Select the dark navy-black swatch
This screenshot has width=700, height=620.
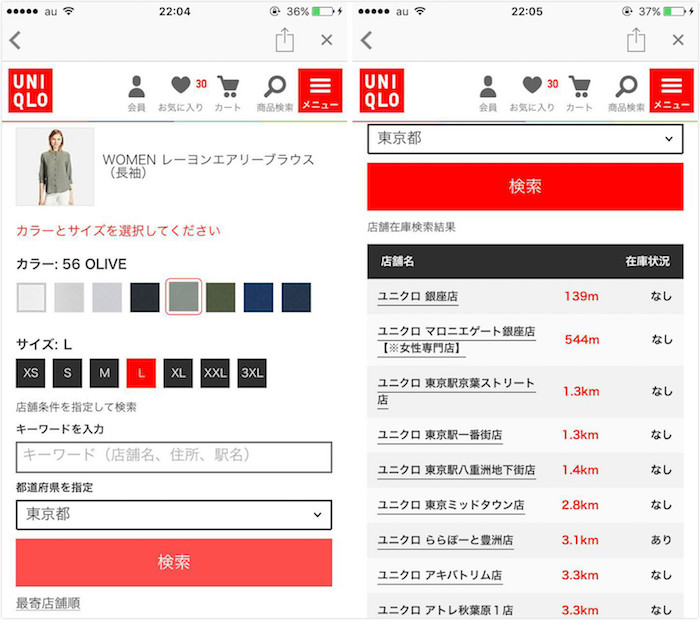pos(145,297)
